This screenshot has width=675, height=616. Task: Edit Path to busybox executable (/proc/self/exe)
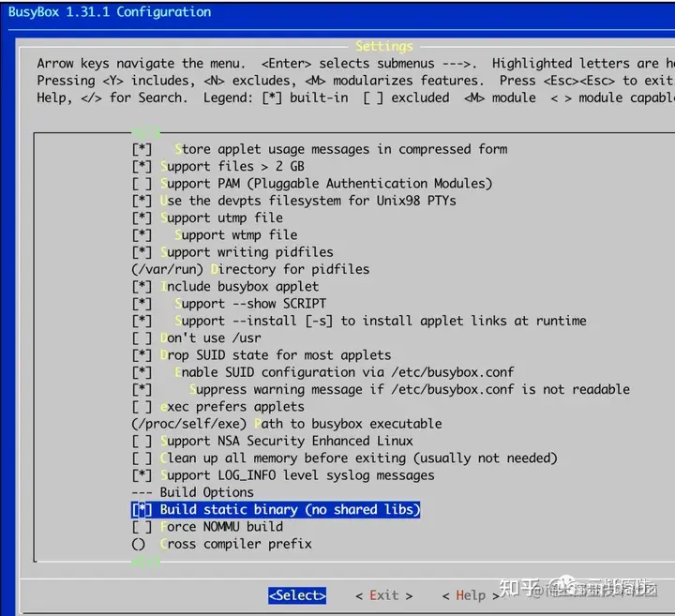287,424
